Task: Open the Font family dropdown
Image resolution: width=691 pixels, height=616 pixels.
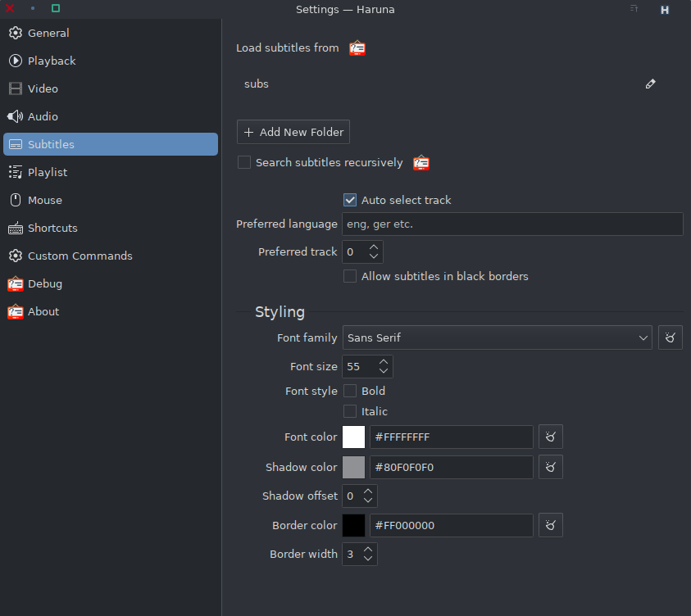Action: point(497,337)
